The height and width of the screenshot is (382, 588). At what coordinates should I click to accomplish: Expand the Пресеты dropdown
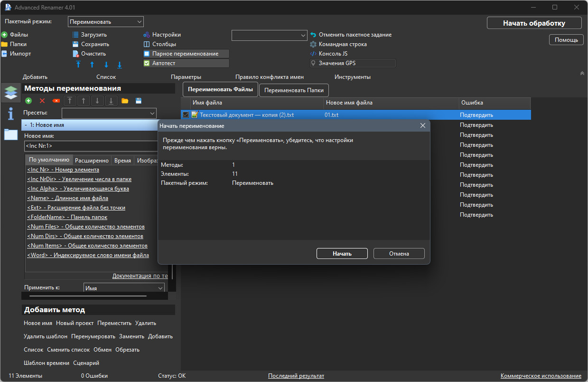(x=109, y=113)
